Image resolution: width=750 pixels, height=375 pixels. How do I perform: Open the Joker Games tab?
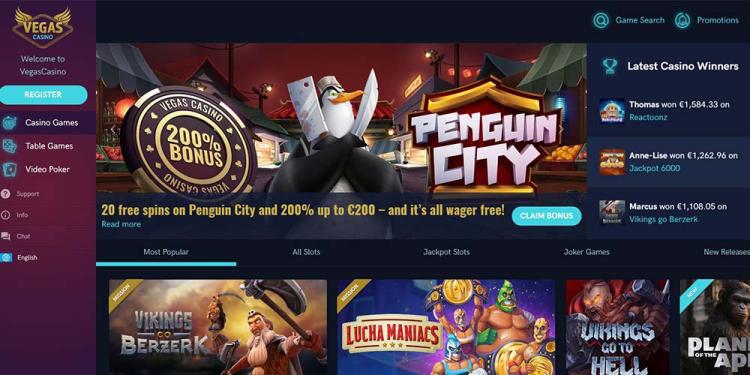point(586,252)
